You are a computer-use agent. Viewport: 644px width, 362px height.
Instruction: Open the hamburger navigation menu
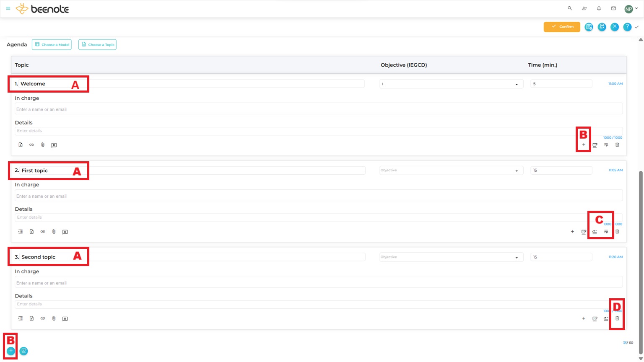[x=8, y=8]
